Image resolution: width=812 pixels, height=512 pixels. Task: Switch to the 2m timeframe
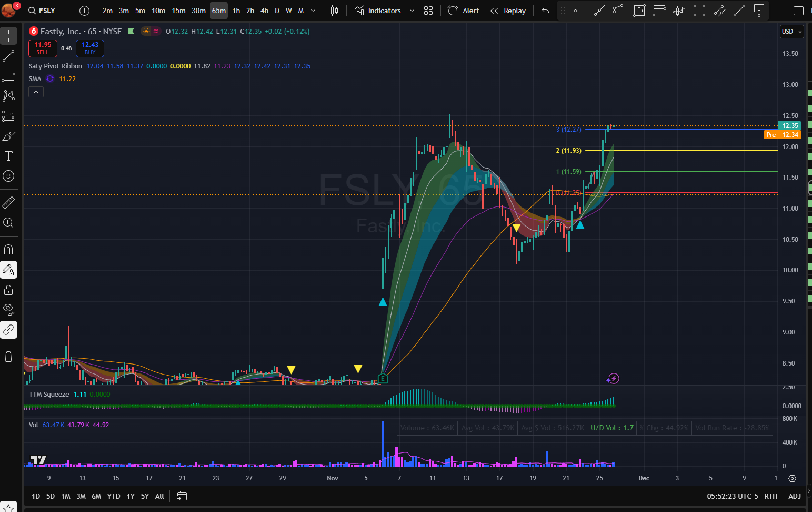tap(107, 11)
